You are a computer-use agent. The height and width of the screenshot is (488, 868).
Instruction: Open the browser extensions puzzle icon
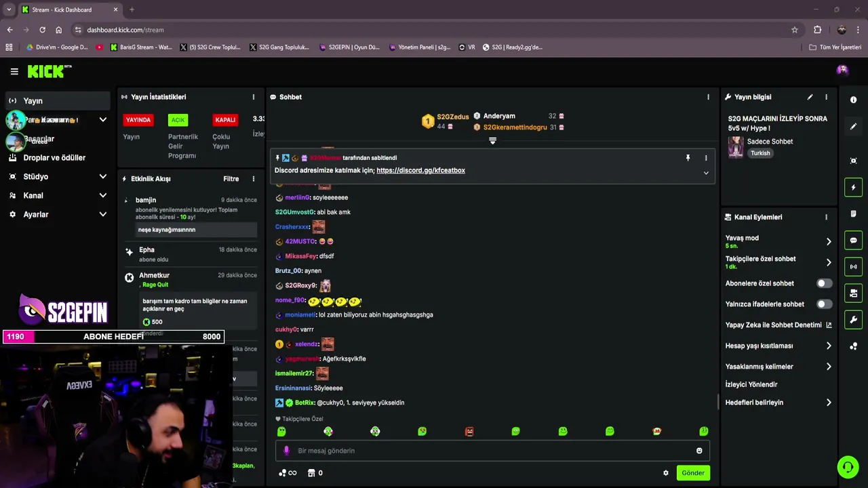[x=818, y=30]
